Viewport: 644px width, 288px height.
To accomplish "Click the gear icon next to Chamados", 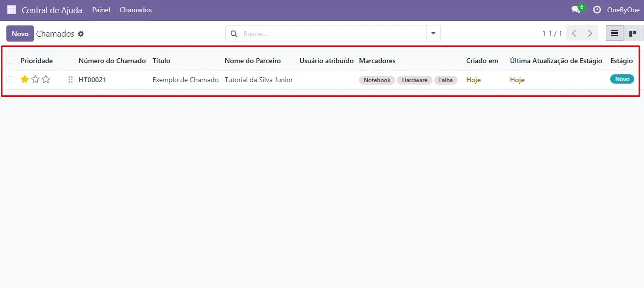I will pos(81,34).
